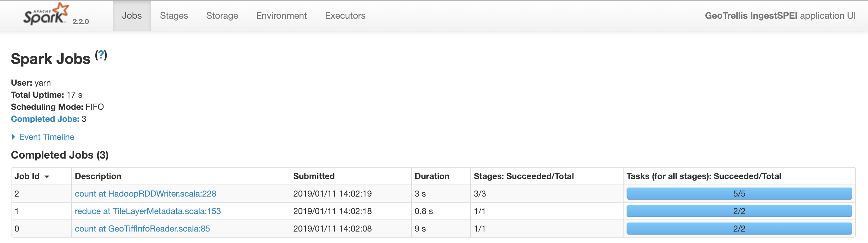Sort jobs by the Description column header
Screen dimensions: 868x243
98,176
